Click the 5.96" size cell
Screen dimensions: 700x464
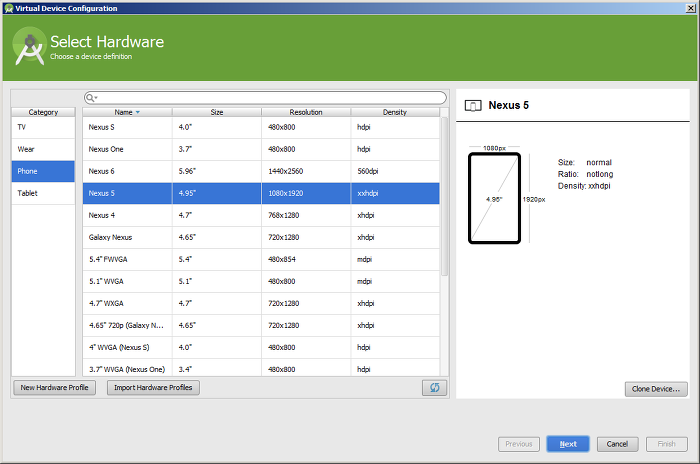point(217,171)
